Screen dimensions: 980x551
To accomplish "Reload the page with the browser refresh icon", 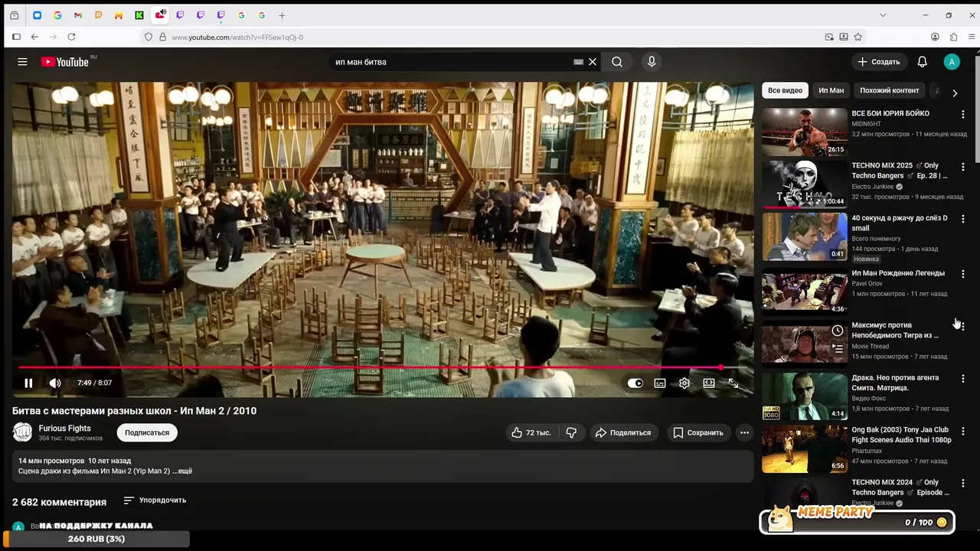I will [x=71, y=37].
